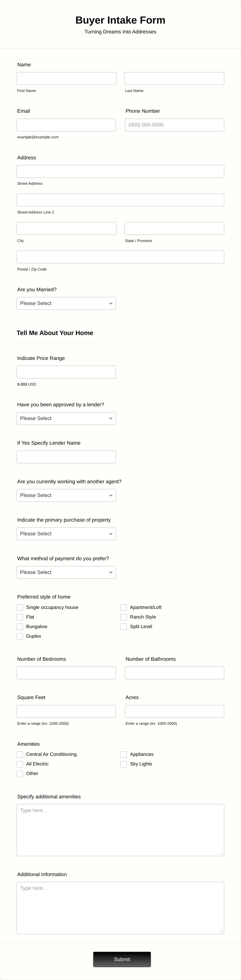Open the working with another agent dropdown
This screenshot has height=980, width=241.
pos(66,495)
